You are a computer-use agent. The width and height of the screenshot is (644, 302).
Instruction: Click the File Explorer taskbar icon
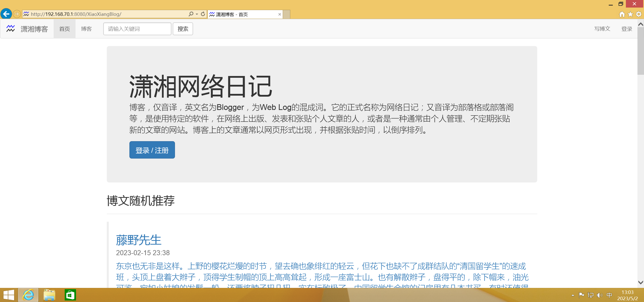pos(49,295)
